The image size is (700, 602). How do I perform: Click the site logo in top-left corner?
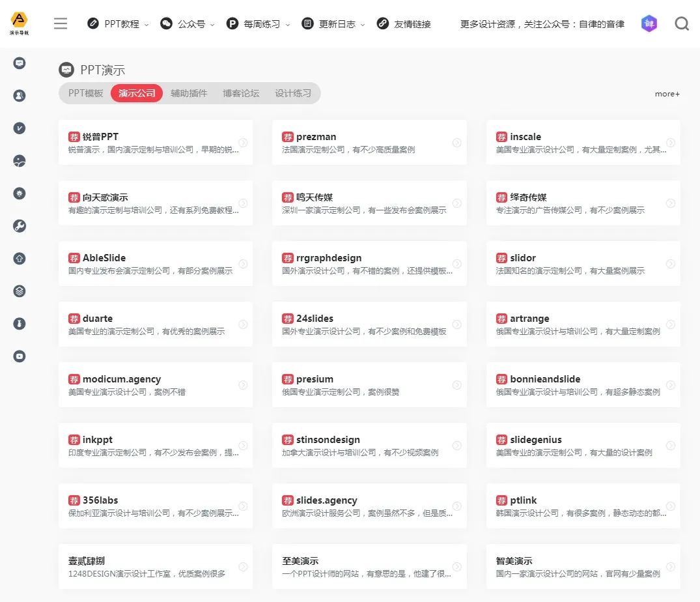19,23
